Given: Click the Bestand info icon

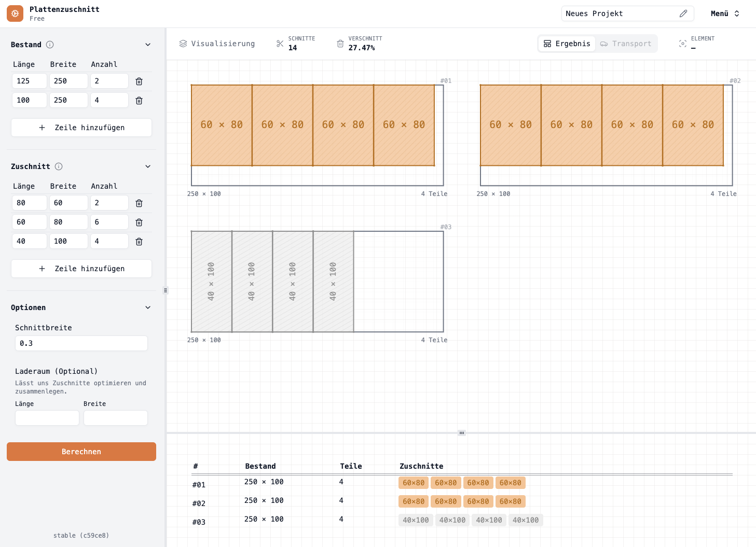Looking at the screenshot, I should point(50,45).
